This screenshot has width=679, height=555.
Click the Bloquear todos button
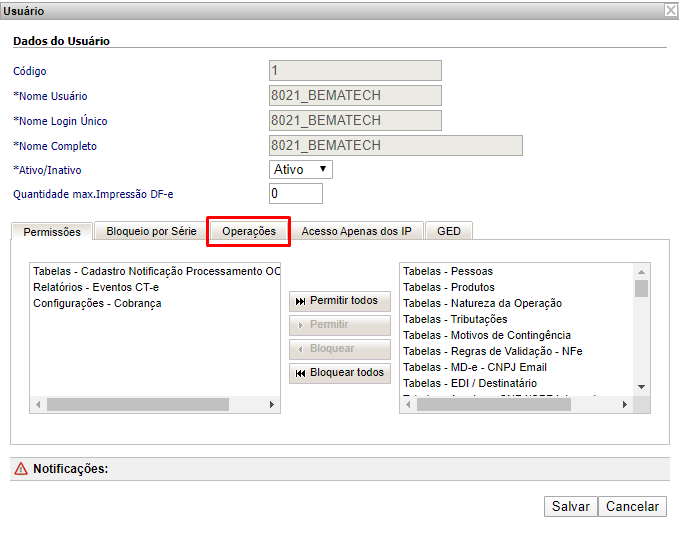point(340,373)
